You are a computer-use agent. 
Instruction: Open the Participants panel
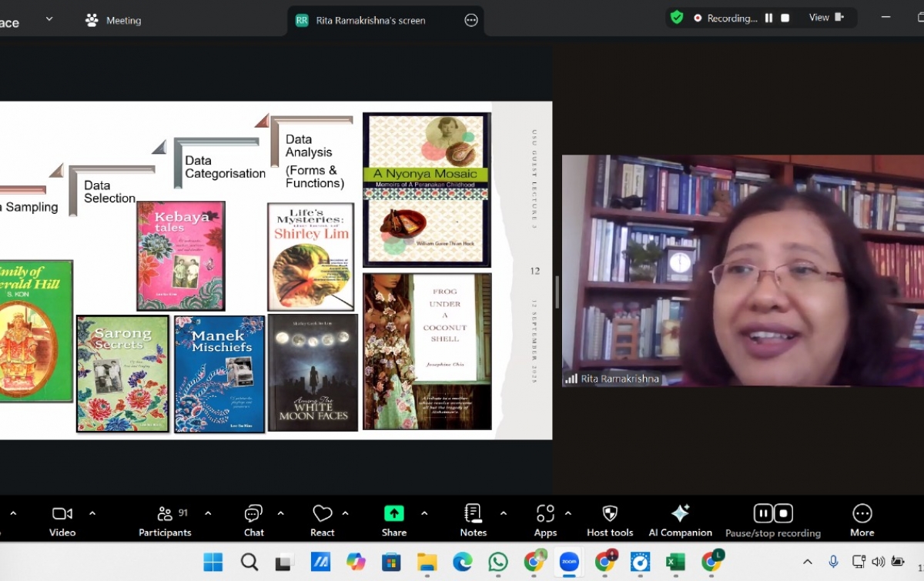165,520
